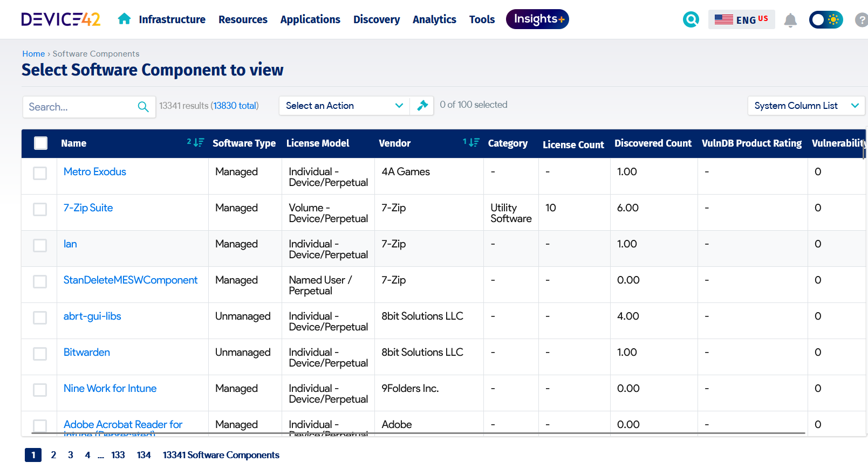Open the Tools menu
The height and width of the screenshot is (469, 868).
[482, 19]
